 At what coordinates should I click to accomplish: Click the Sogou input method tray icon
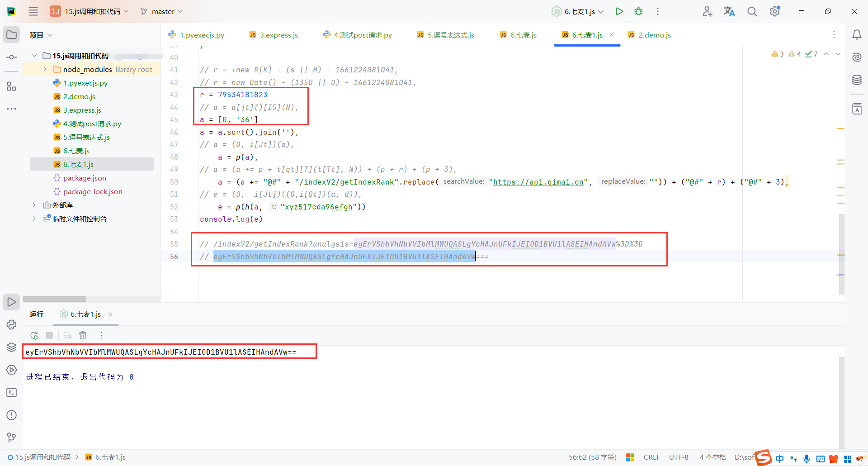[x=763, y=457]
